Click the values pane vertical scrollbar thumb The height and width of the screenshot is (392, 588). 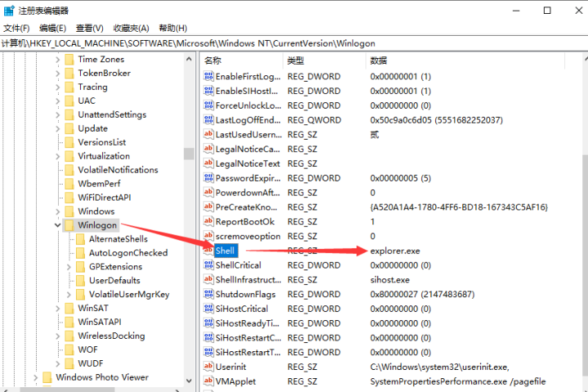[585, 265]
